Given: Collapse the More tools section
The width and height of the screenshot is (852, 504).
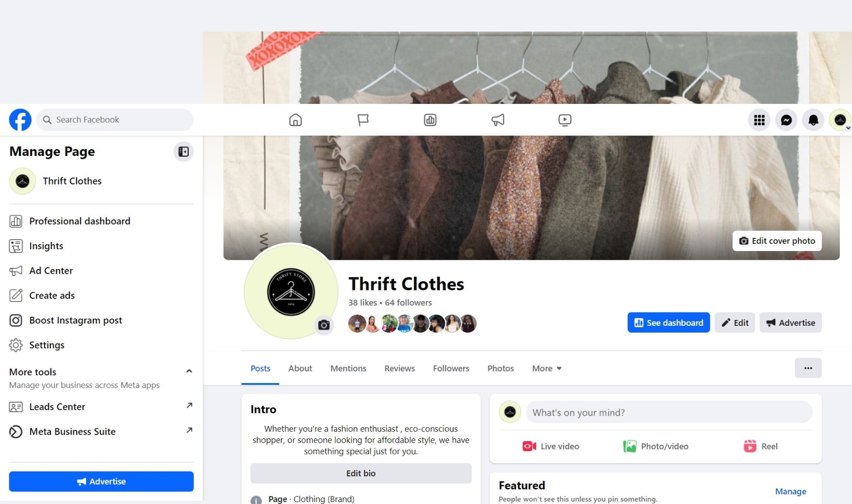Looking at the screenshot, I should click(x=189, y=371).
